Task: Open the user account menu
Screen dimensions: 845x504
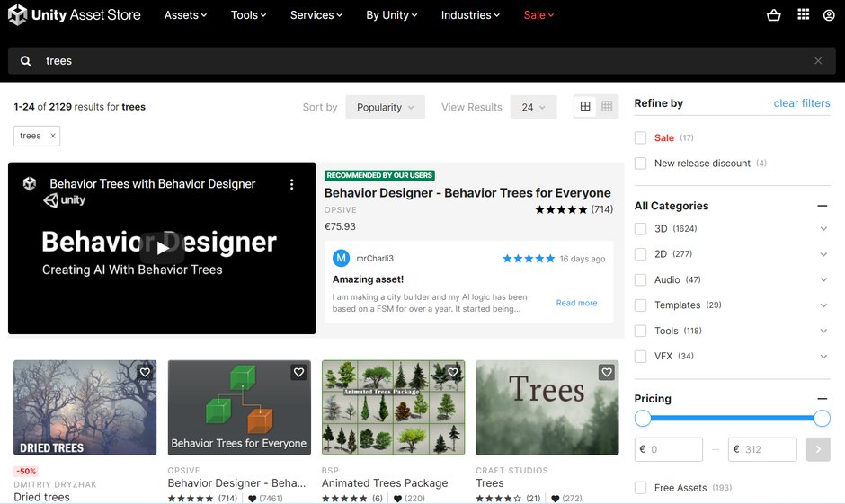Action: tap(829, 15)
